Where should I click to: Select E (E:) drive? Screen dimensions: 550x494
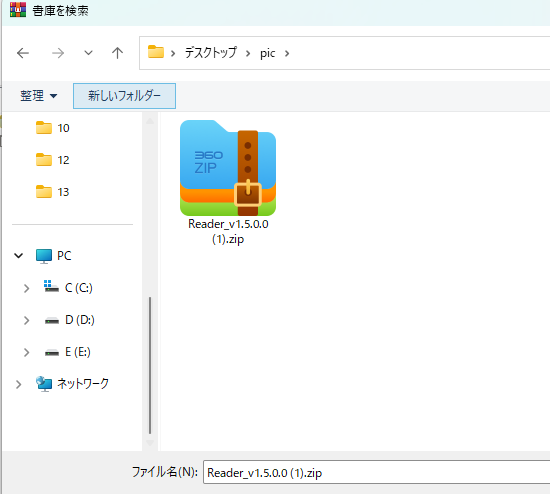point(68,352)
